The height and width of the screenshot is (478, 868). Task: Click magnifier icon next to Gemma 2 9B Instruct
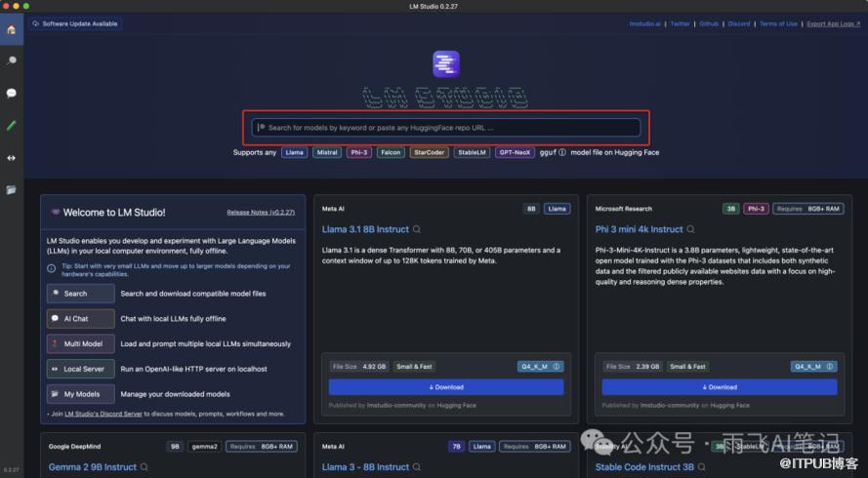point(144,467)
